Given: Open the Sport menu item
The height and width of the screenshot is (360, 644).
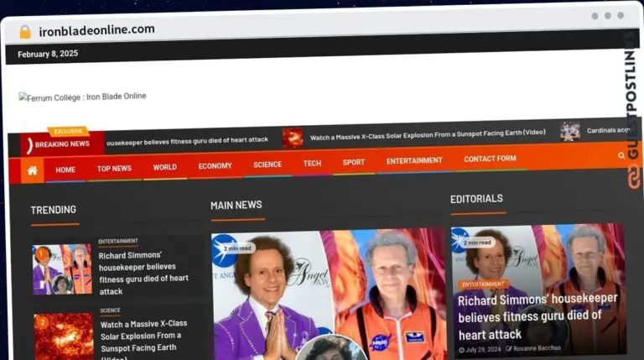Looking at the screenshot, I should [354, 162].
